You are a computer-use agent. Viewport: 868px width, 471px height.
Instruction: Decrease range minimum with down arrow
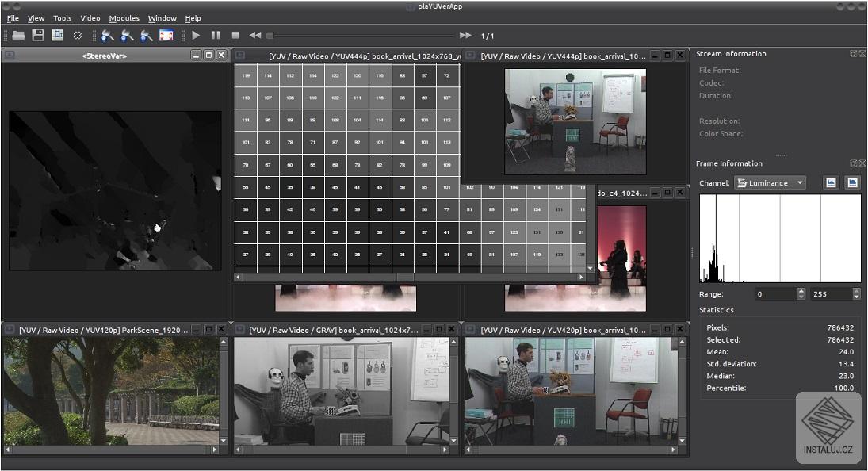click(801, 297)
